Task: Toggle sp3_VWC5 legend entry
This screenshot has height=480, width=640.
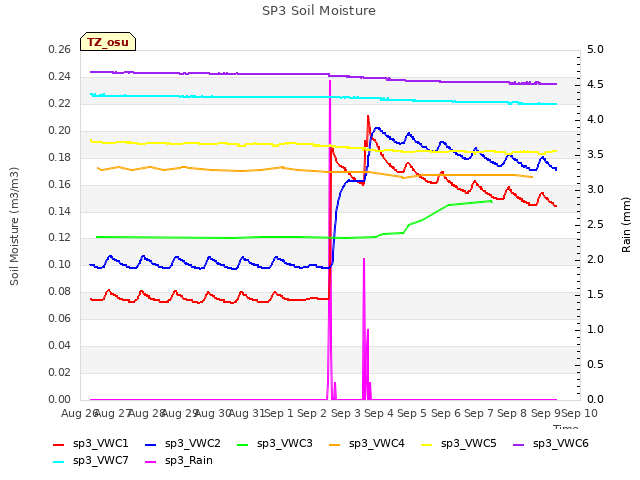Action: point(459,444)
